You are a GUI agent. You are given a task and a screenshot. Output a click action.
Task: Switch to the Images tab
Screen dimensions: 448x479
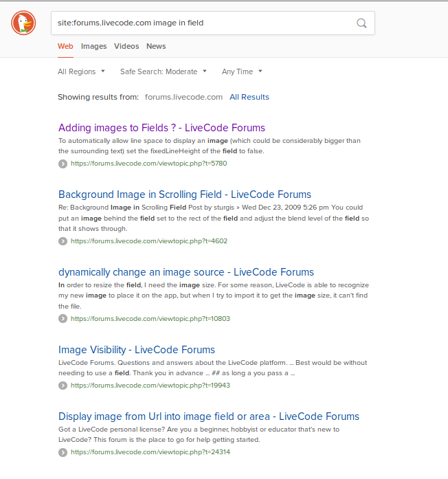(x=93, y=46)
